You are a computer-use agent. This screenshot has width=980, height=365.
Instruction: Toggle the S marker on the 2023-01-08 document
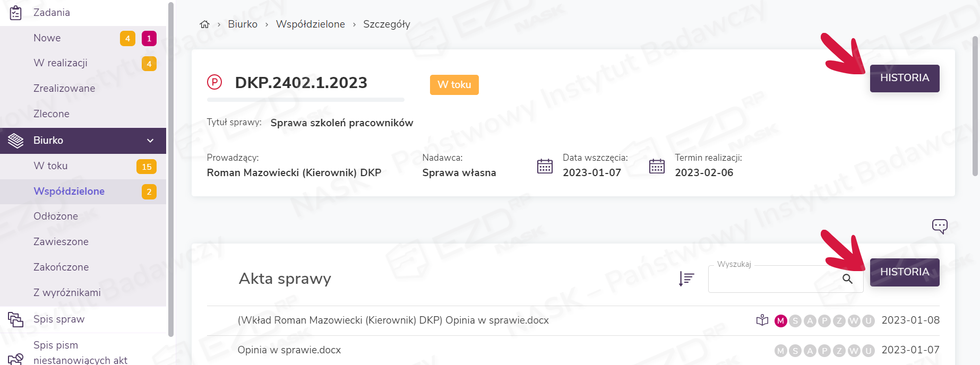795,321
